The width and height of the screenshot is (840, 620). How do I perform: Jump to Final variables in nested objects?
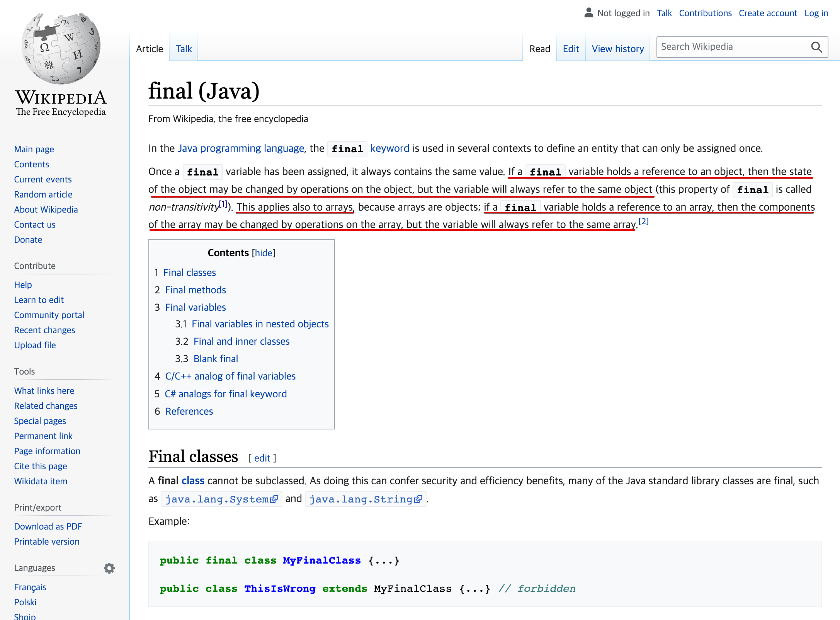click(260, 324)
